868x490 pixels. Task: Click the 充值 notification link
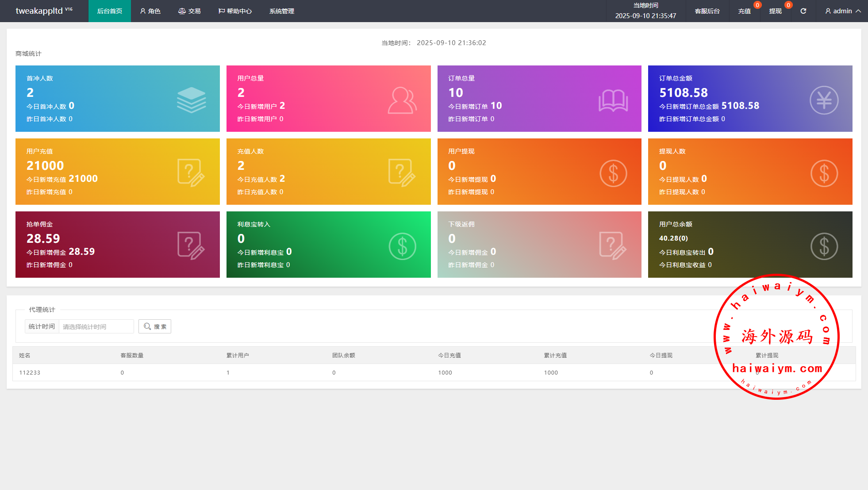744,11
